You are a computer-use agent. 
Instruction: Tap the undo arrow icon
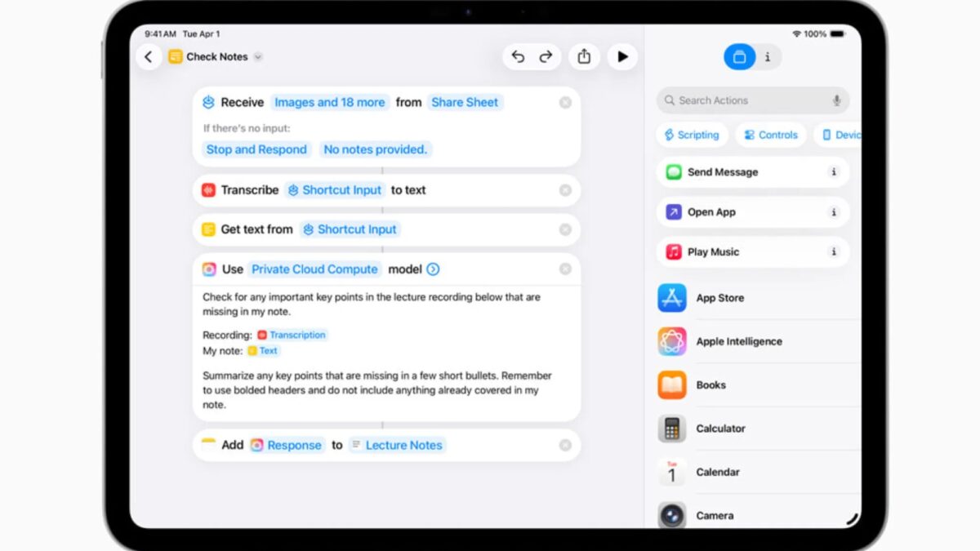click(x=518, y=56)
